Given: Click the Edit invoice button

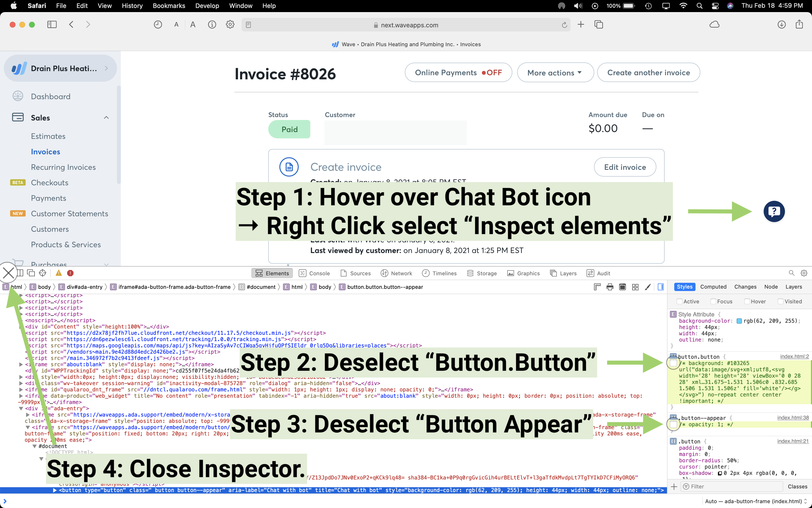Looking at the screenshot, I should pos(625,167).
